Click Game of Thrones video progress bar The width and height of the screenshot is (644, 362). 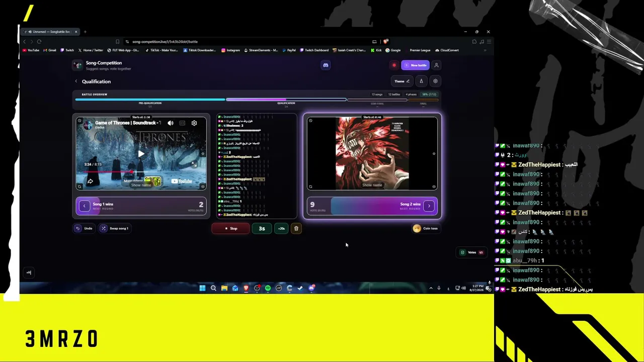tap(141, 171)
